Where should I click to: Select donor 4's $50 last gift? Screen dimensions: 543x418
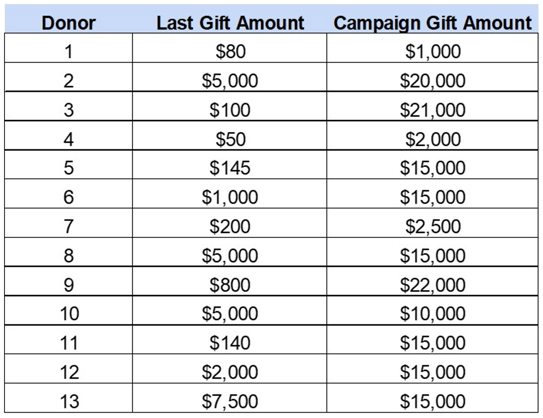(229, 135)
